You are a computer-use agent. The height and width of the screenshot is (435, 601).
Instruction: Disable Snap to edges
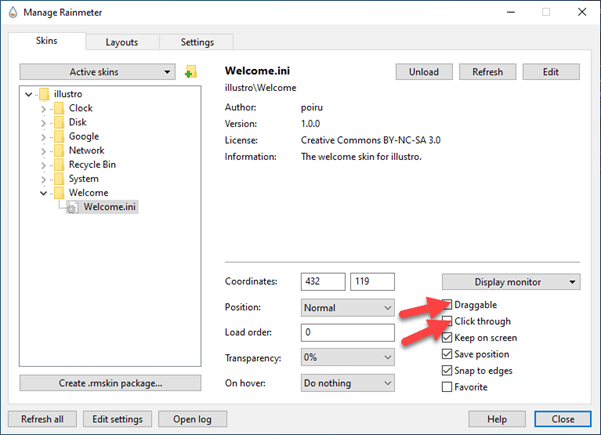[x=447, y=371]
